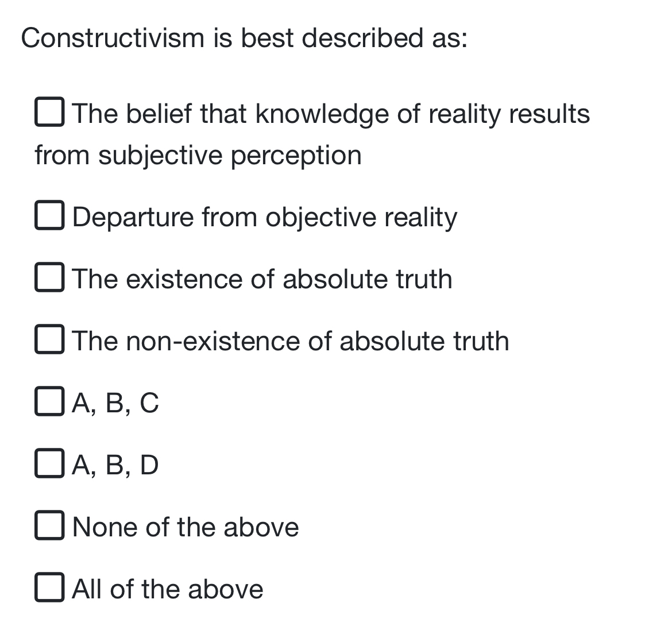The height and width of the screenshot is (638, 672).
Task: Click the text 'The non-existence of absolute truth'
Action: click(x=291, y=341)
